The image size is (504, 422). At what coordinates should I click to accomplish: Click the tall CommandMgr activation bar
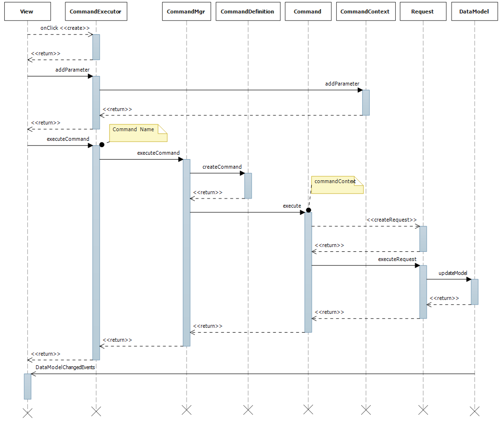[x=187, y=253]
